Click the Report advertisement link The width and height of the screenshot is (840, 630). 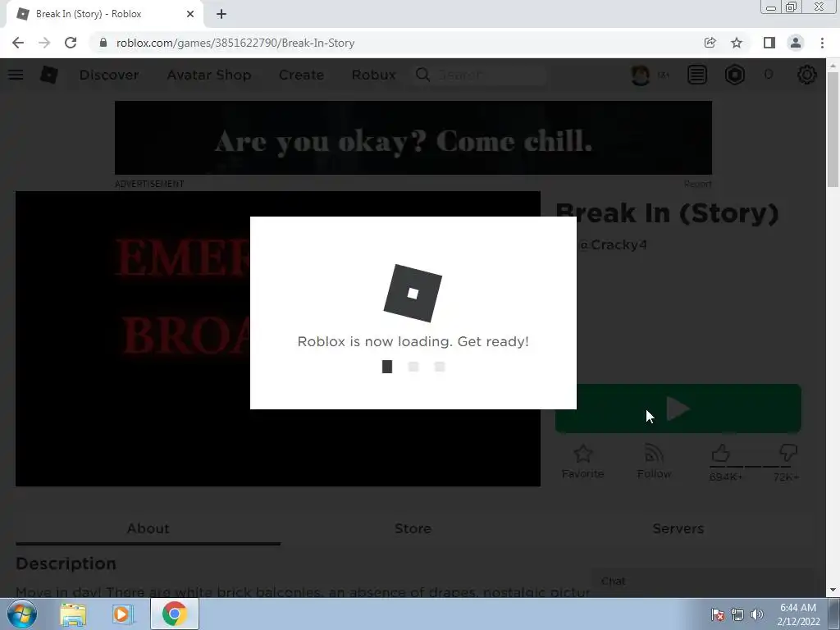pyautogui.click(x=697, y=184)
